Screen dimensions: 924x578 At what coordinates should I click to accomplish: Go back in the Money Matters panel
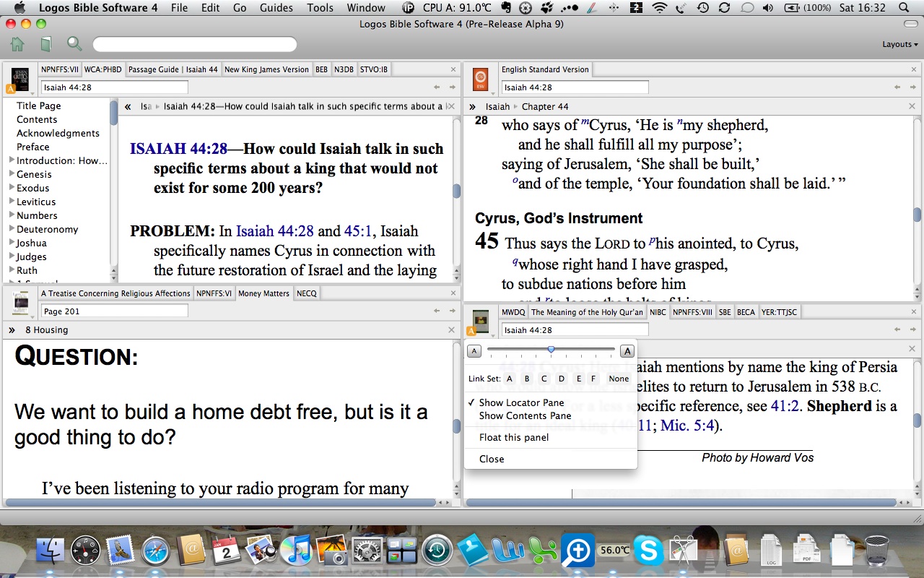click(437, 311)
